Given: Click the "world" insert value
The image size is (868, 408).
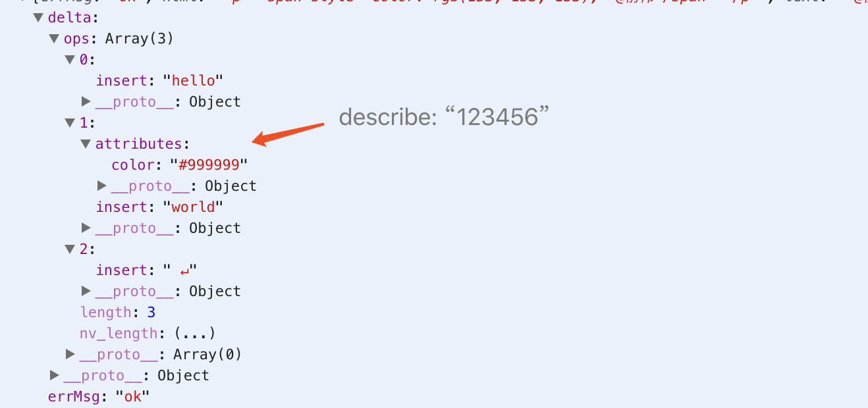Looking at the screenshot, I should point(193,207).
